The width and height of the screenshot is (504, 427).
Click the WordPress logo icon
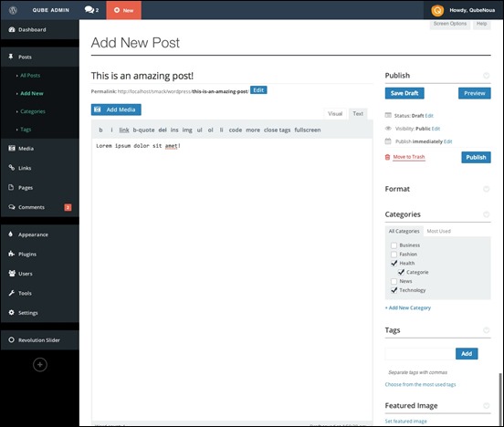point(13,10)
